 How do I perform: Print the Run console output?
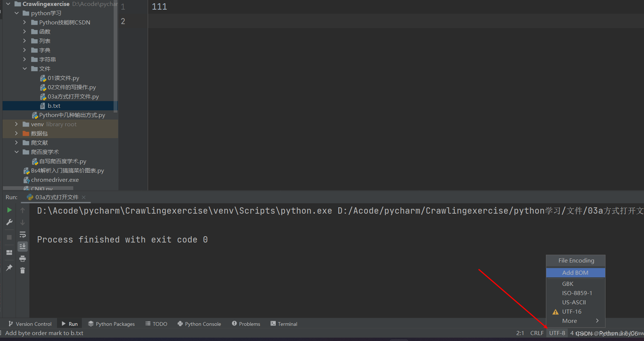[23, 258]
